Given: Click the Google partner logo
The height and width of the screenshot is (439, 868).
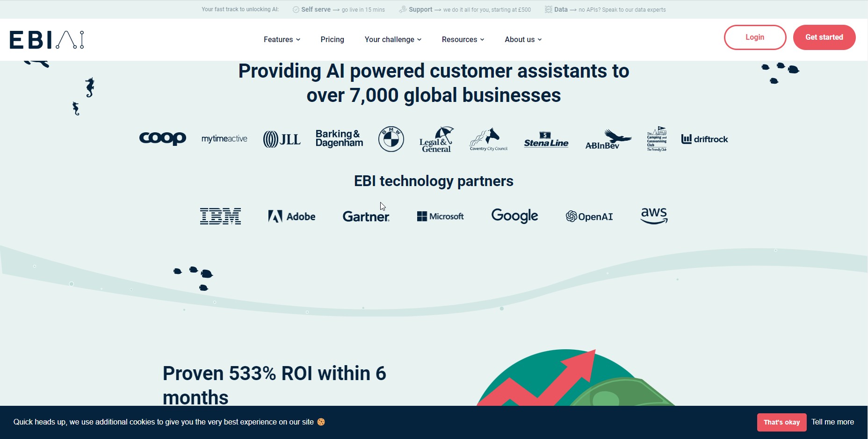Looking at the screenshot, I should 514,216.
